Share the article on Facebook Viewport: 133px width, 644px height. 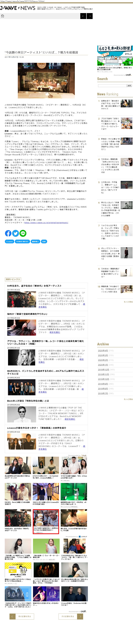pos(8,233)
